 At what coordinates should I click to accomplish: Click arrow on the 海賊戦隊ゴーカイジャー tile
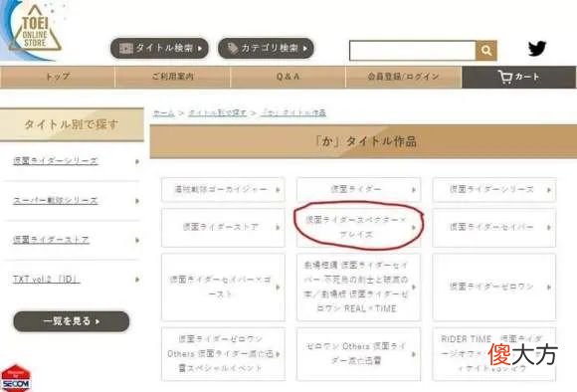[x=278, y=190]
